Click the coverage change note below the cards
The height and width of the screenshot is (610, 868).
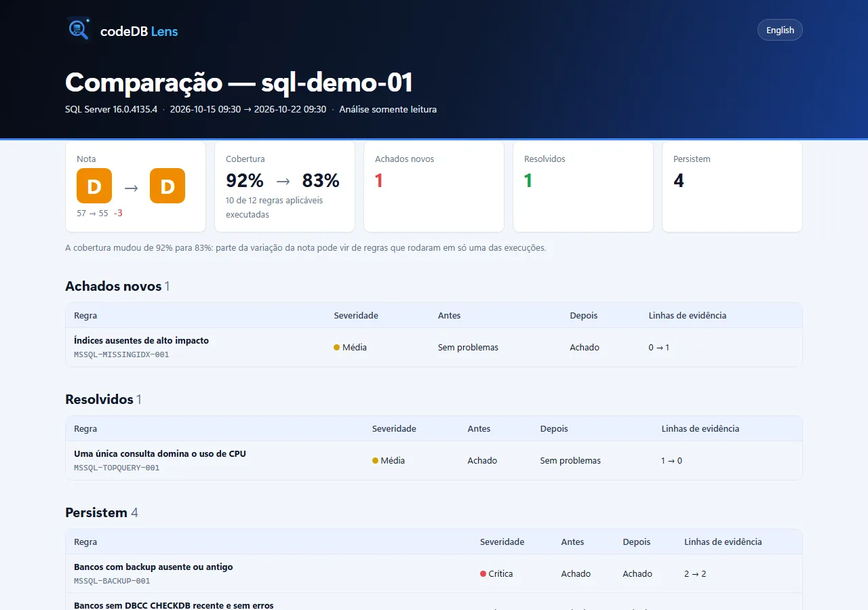tap(306, 247)
